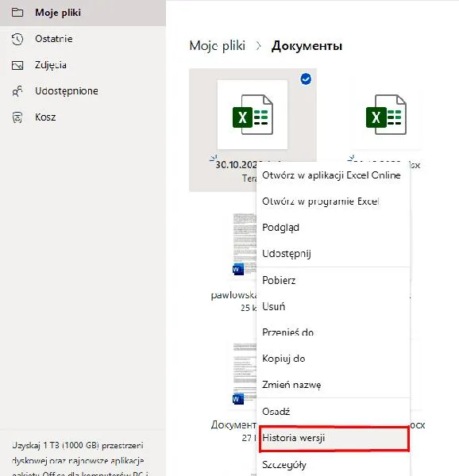Click the Udostępnione people icon
Image resolution: width=459 pixels, height=476 pixels.
(17, 91)
